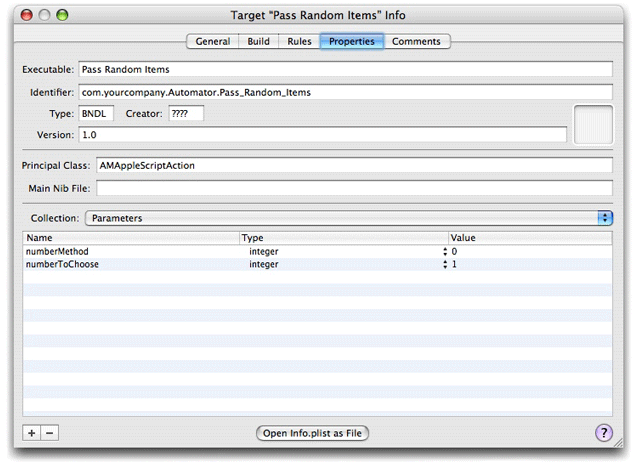The image size is (638, 471).
Task: Open the Collection dropdown menu
Action: 348,217
